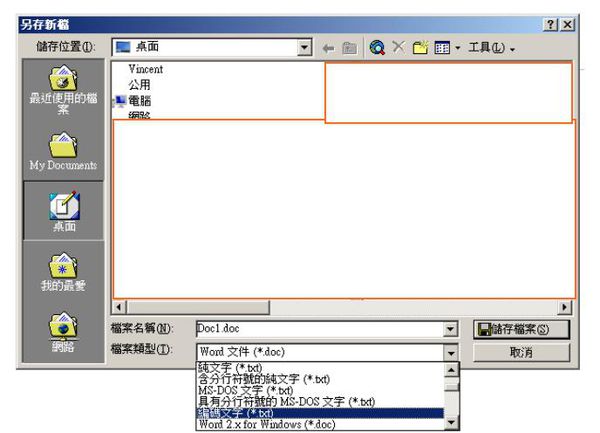Expand the file name (檔案名稱) dropdown arrow

click(x=451, y=329)
